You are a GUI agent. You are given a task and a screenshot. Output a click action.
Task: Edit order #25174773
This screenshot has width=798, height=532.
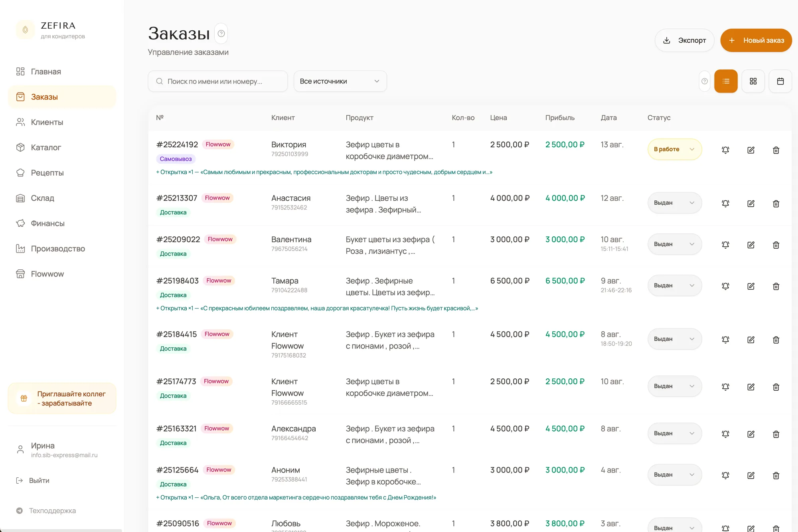point(751,387)
